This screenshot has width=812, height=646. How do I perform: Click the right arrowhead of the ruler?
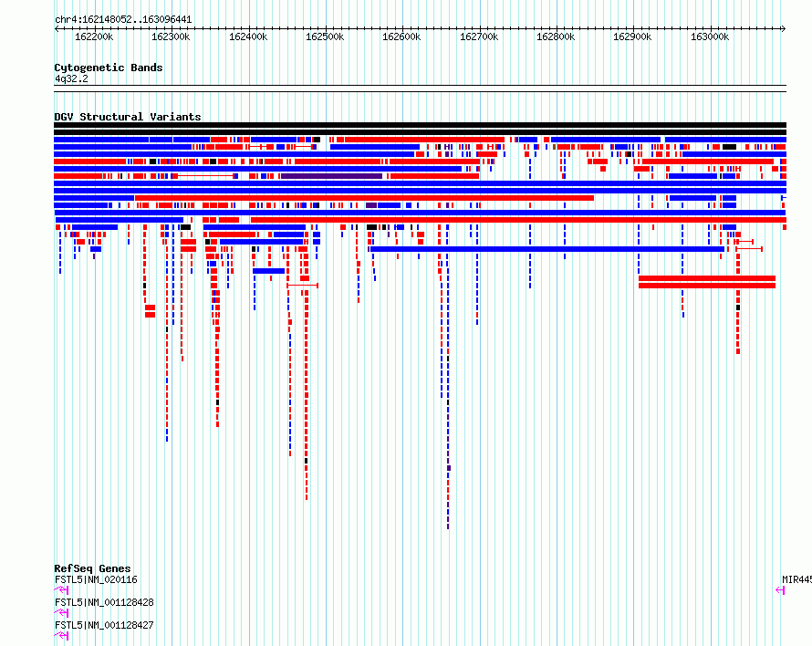(784, 28)
